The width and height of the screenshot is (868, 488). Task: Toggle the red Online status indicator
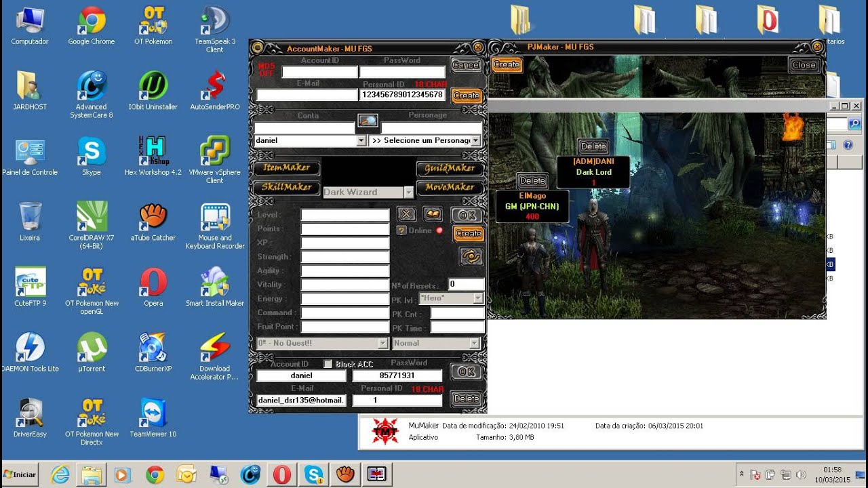[x=439, y=230]
